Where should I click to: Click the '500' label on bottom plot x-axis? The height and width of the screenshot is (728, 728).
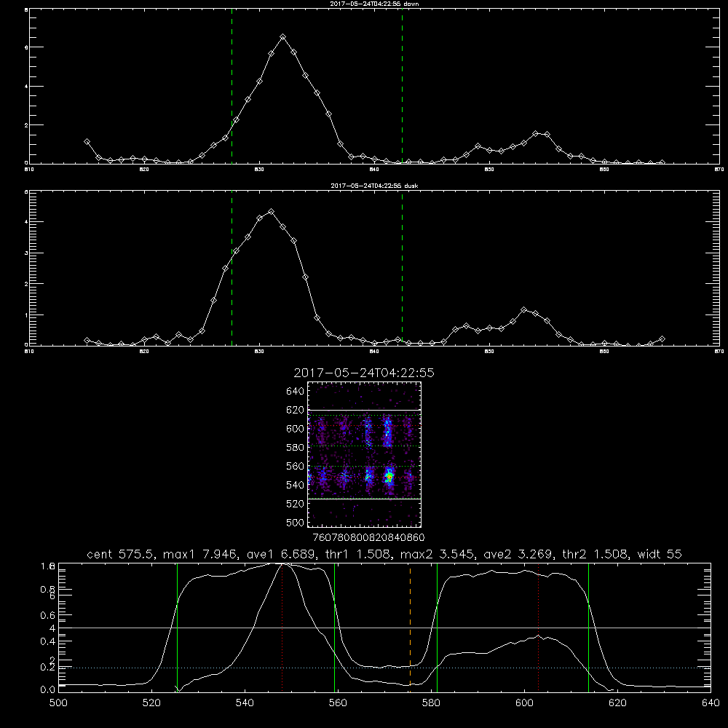[x=58, y=703]
